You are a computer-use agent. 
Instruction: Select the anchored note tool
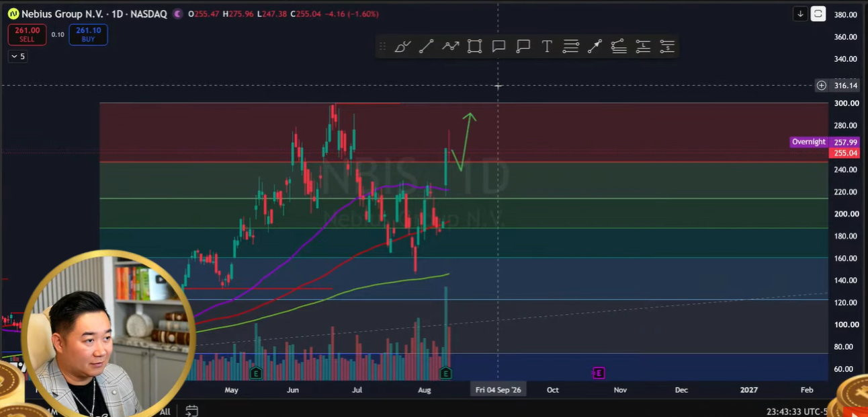pyautogui.click(x=523, y=46)
